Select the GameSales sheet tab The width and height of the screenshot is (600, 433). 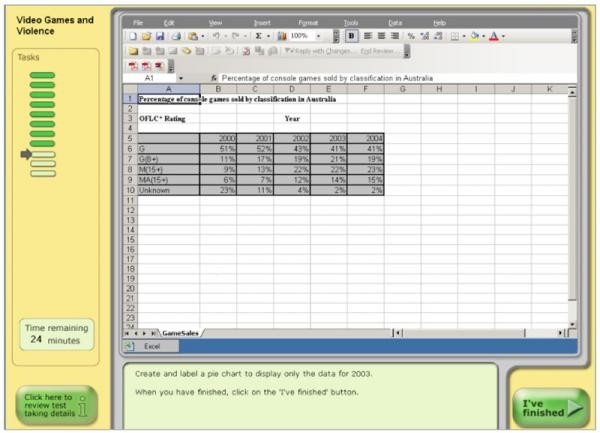click(x=180, y=333)
